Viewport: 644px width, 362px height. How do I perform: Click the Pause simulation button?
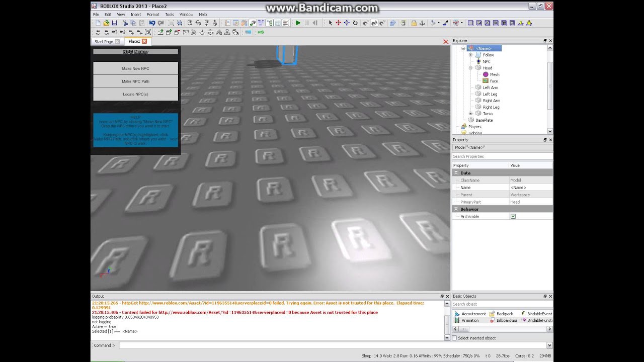pyautogui.click(x=306, y=23)
